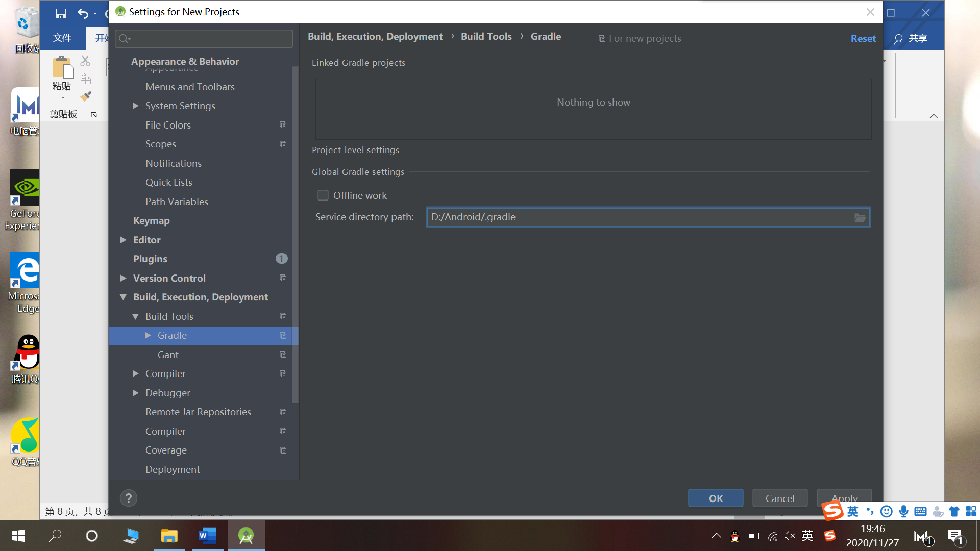Click the project-level copy icon beside File Colors

coord(283,125)
